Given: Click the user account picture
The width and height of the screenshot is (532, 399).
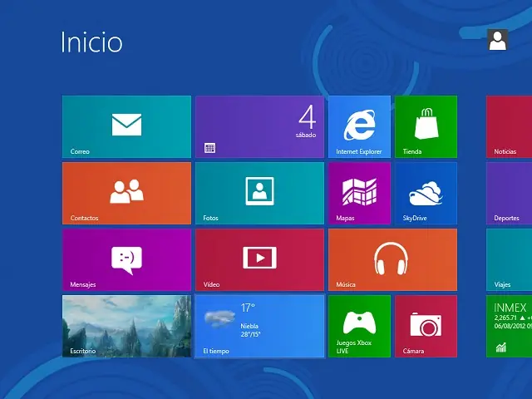Looking at the screenshot, I should tap(497, 40).
